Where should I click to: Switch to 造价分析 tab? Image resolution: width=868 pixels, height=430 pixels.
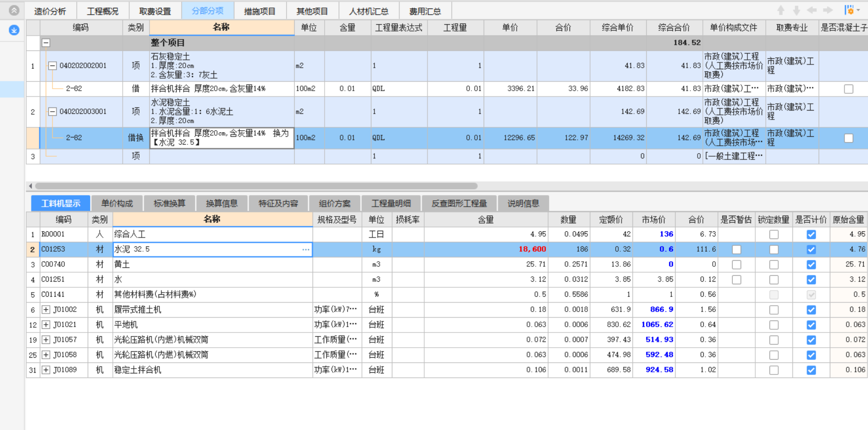point(50,11)
